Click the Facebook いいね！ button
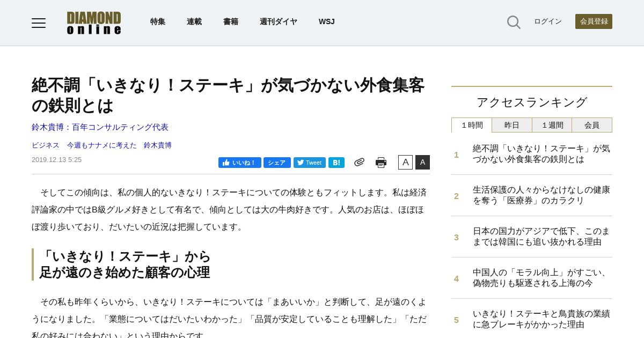The height and width of the screenshot is (338, 644). 240,163
